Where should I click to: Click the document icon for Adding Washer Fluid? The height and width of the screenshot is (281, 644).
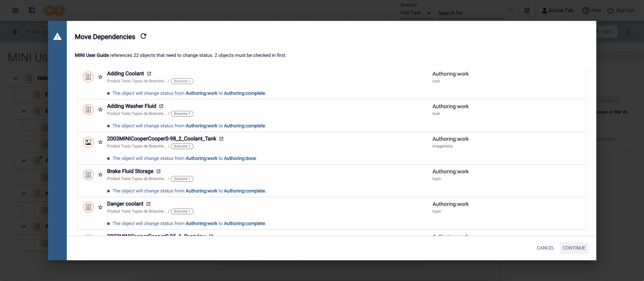pyautogui.click(x=88, y=110)
